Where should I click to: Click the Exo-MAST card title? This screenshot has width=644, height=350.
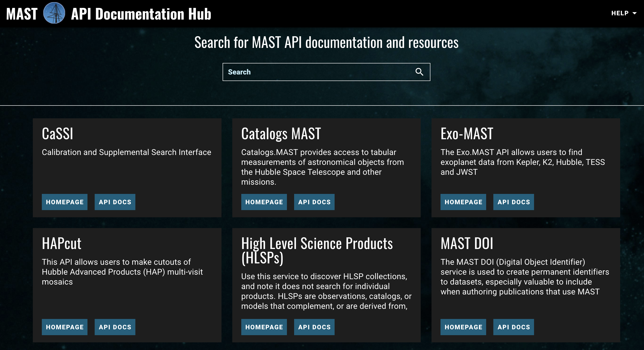467,134
